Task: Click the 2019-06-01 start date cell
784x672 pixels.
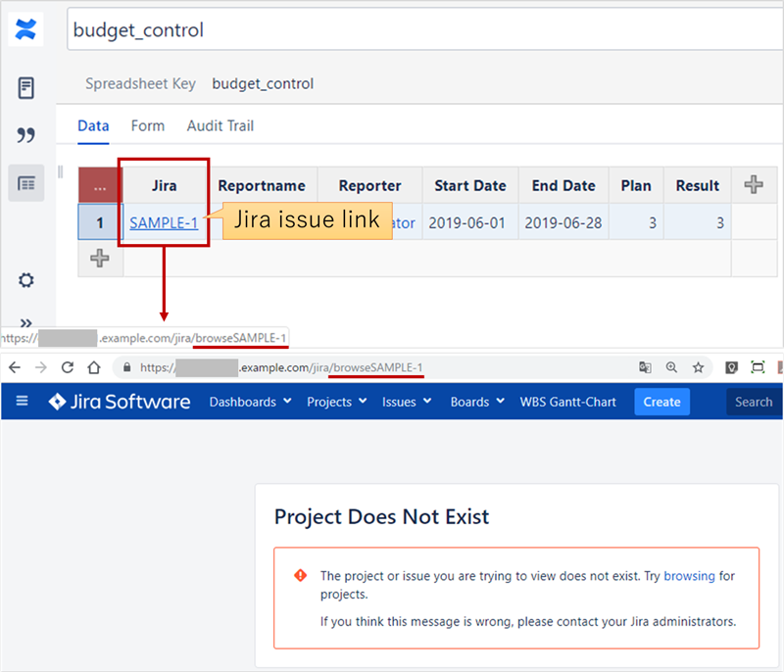Action: click(470, 222)
